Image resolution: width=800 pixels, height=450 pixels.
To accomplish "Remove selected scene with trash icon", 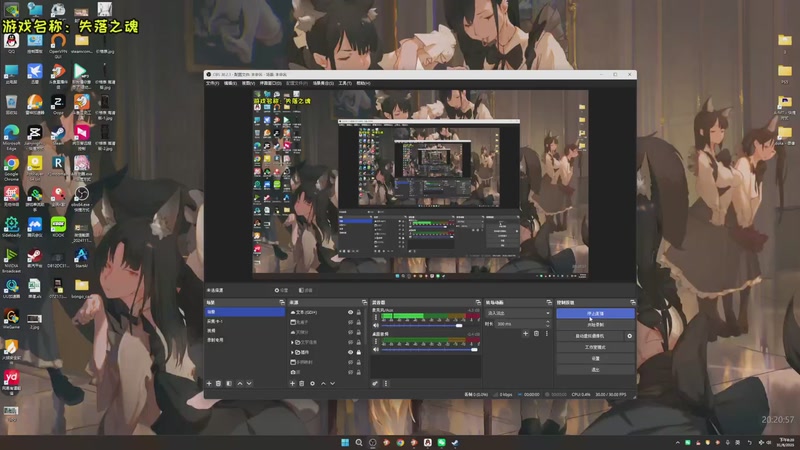I will 218,384.
